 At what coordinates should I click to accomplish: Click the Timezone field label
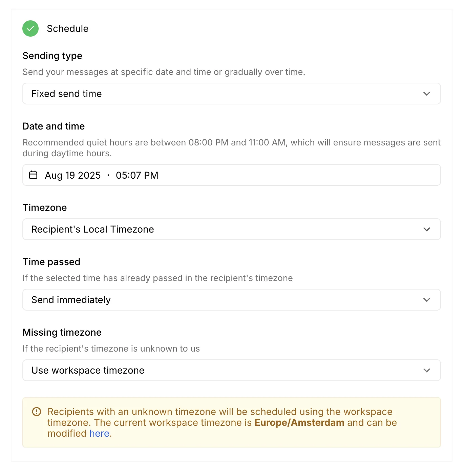coord(45,207)
